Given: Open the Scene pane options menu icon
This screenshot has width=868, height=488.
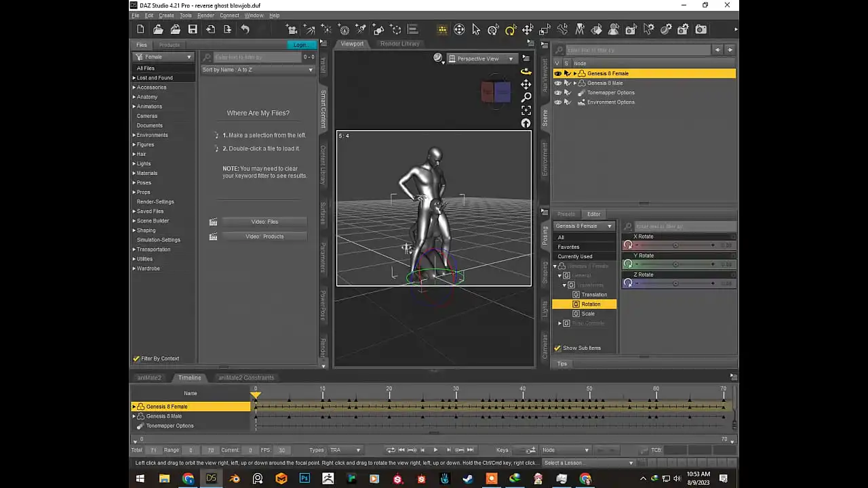Looking at the screenshot, I should click(544, 45).
